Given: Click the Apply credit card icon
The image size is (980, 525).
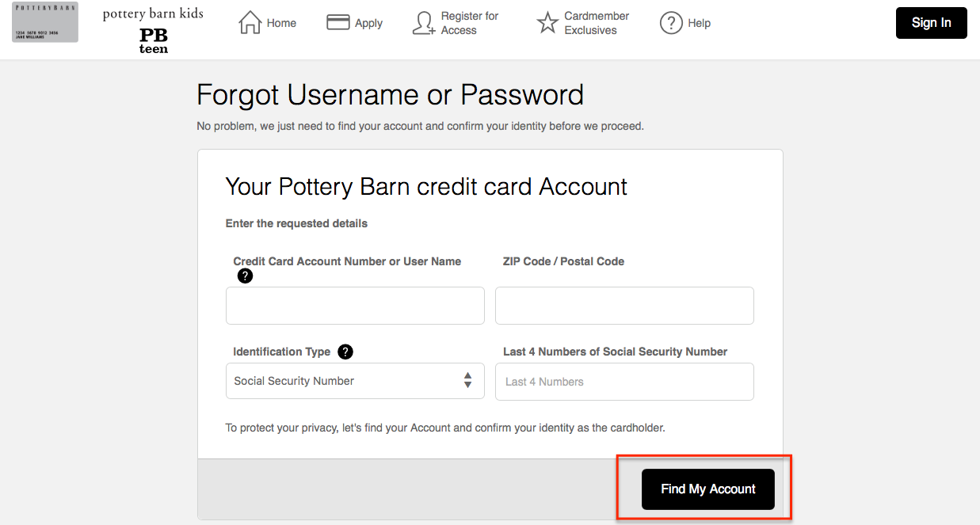Looking at the screenshot, I should pyautogui.click(x=338, y=23).
